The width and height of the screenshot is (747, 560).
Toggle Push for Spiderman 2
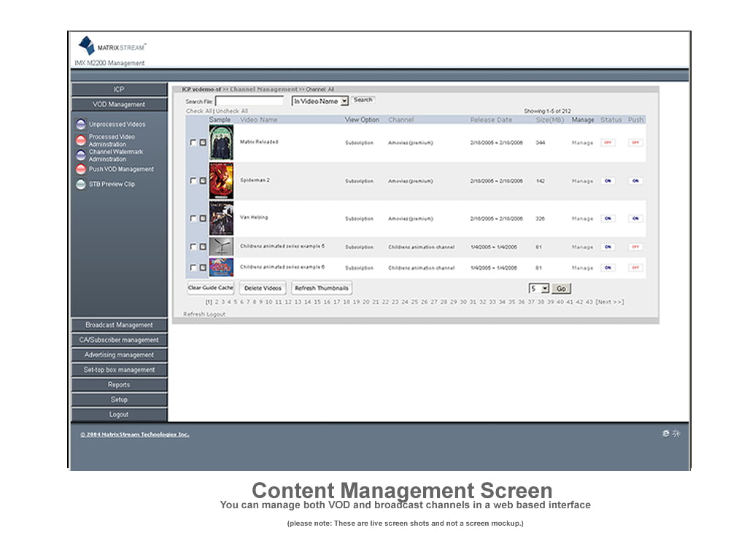pos(635,181)
